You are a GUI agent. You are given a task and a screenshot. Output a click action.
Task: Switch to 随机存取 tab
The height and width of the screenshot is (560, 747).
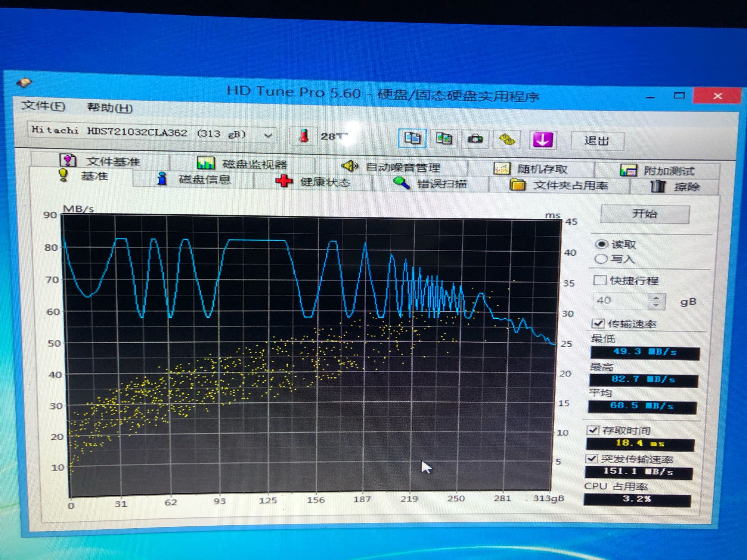coord(531,169)
